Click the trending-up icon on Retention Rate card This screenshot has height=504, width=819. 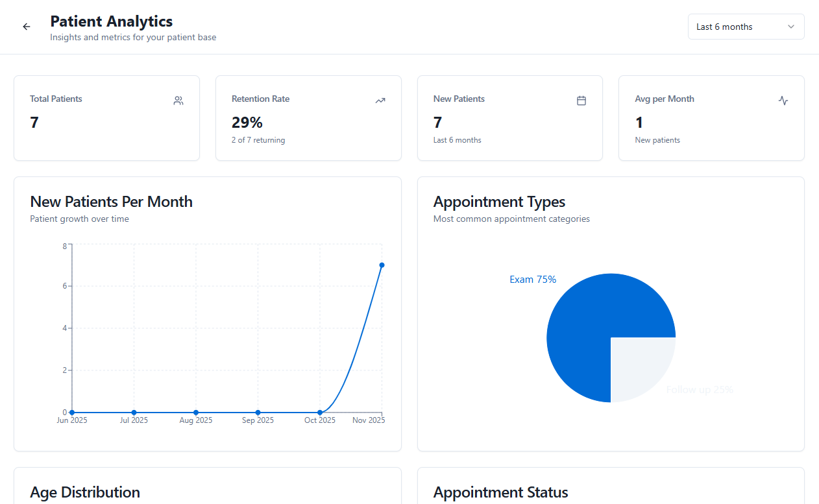(x=380, y=101)
